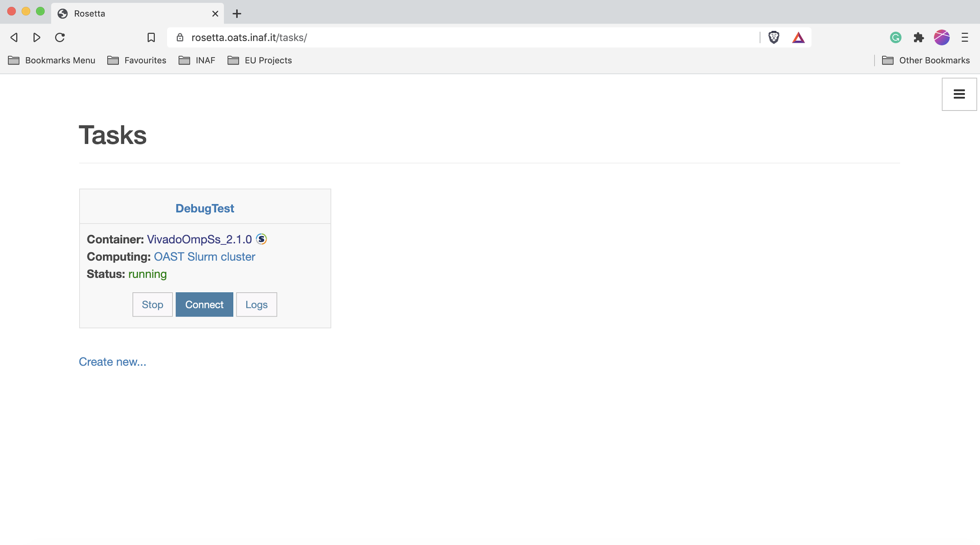Connect to the DebugTest task
This screenshot has width=980, height=545.
pyautogui.click(x=204, y=304)
